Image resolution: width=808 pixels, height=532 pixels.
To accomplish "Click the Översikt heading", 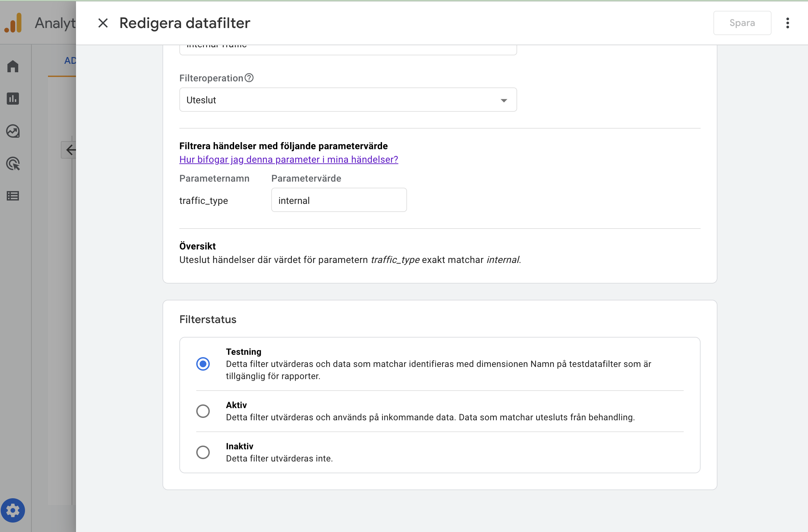I will [x=197, y=246].
